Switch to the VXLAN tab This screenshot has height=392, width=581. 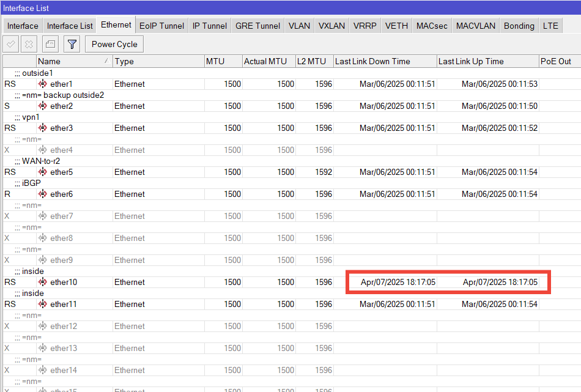[331, 26]
